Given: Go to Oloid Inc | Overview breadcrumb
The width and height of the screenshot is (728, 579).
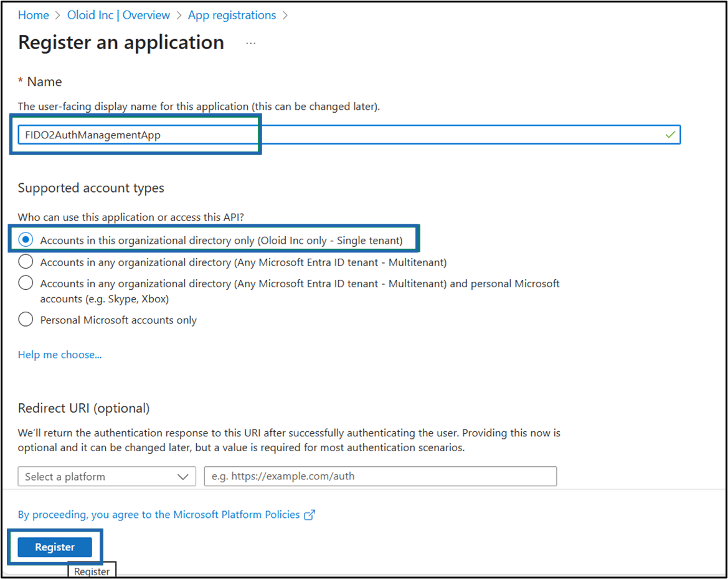Looking at the screenshot, I should [118, 16].
